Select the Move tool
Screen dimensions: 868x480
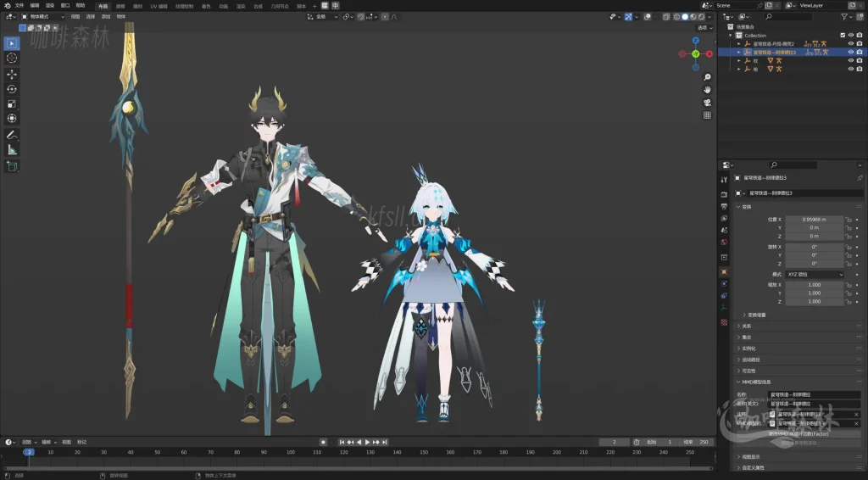(x=12, y=74)
